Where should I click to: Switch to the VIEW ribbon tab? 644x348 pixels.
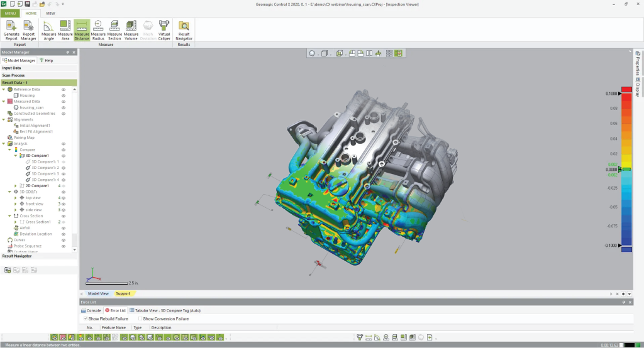click(50, 13)
